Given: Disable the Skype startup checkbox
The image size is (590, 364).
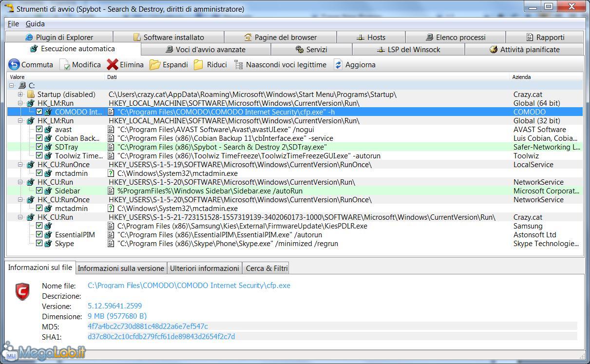Looking at the screenshot, I should pyautogui.click(x=39, y=244).
